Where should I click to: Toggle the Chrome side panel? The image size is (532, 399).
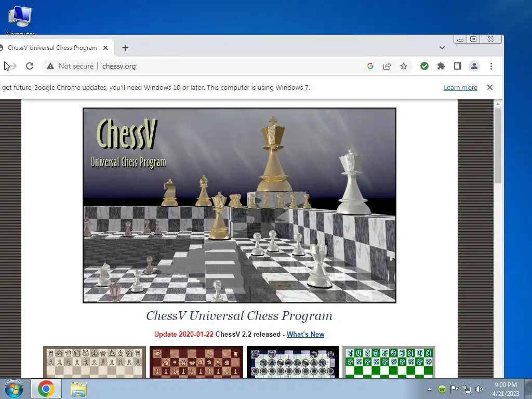point(457,66)
